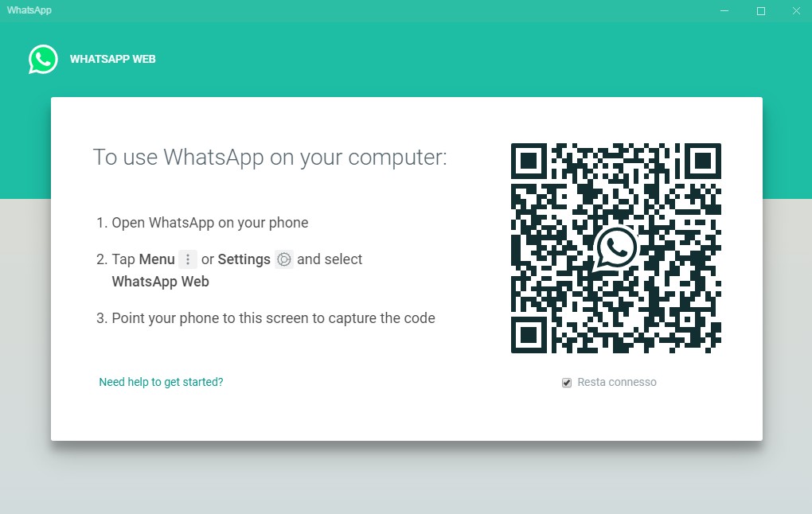Click step 3 Point your phone instruction
Viewport: 812px width, 514px height.
(266, 318)
